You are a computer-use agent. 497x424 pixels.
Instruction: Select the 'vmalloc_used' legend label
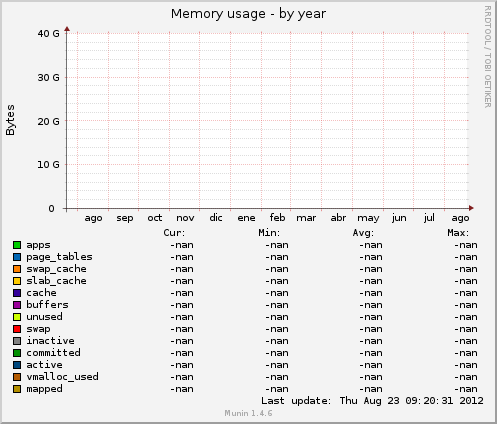click(x=62, y=377)
